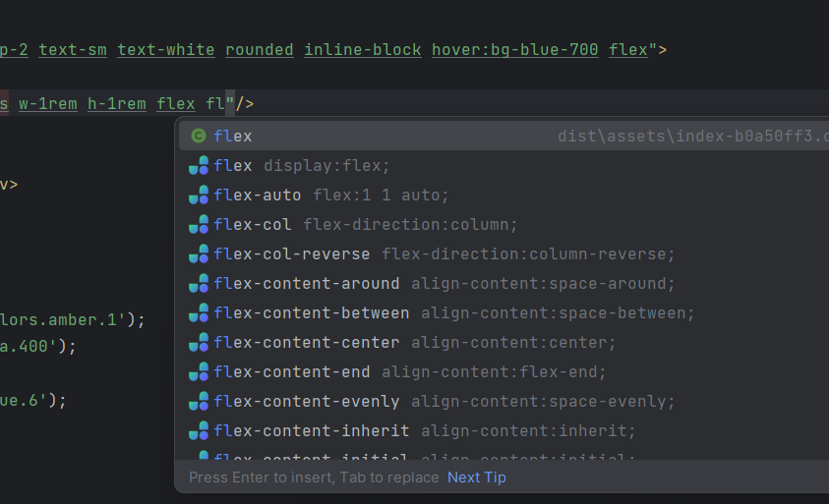The height and width of the screenshot is (504, 829).
Task: Pick flex-content-between suggestion
Action: (x=503, y=313)
